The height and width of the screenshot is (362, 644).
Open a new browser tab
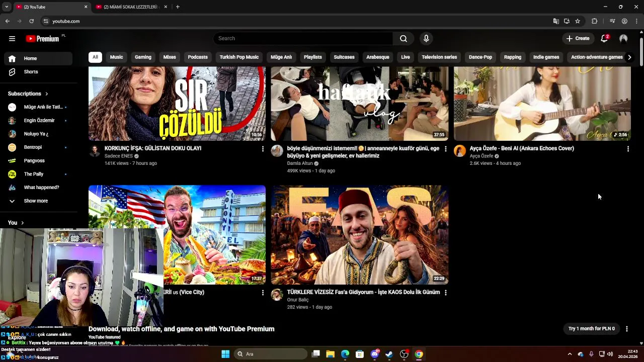pos(178,7)
